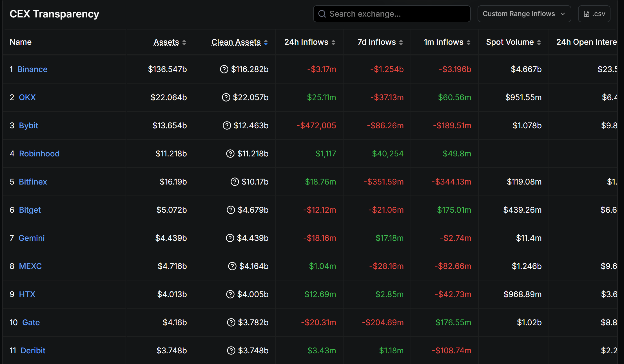This screenshot has height=364, width=624.
Task: Open the Custom Range Inflows dropdown
Action: (524, 14)
